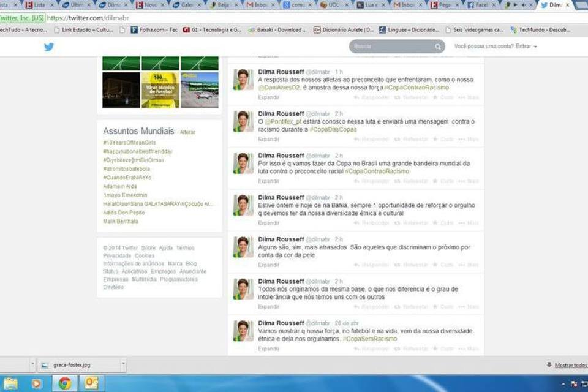Open the Entrar login dropdown
This screenshot has height=392, width=588.
pyautogui.click(x=526, y=46)
